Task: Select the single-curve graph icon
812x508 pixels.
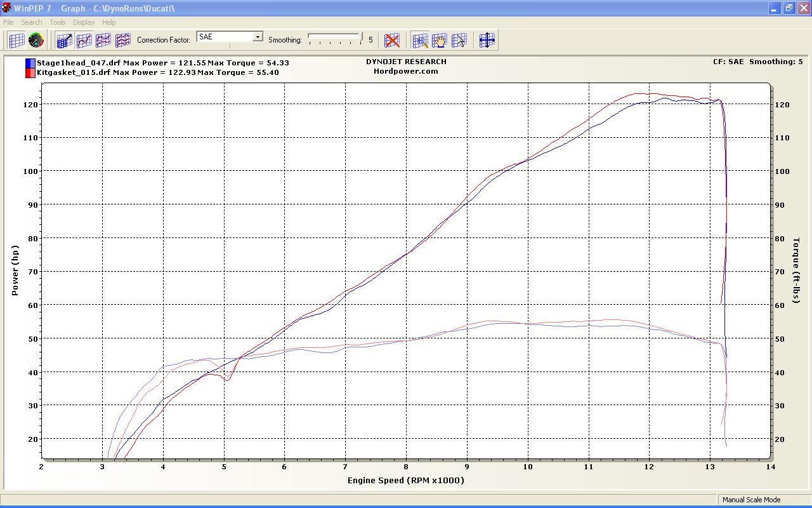Action: [x=84, y=40]
